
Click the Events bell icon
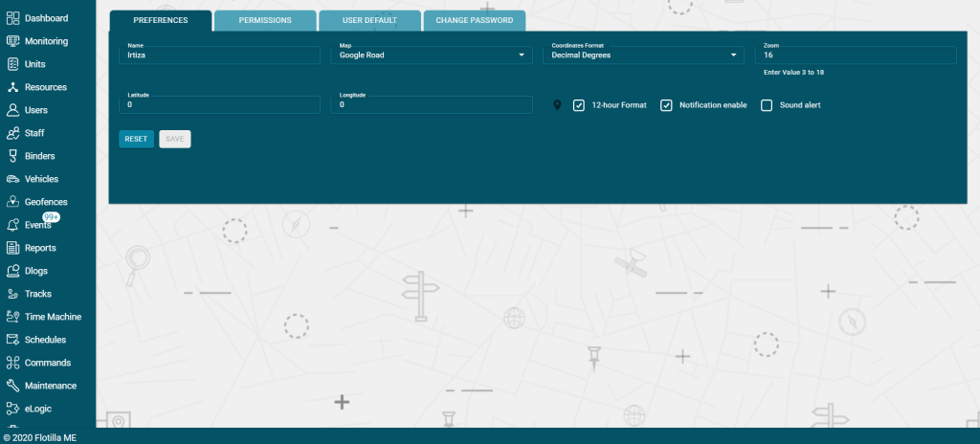[12, 225]
